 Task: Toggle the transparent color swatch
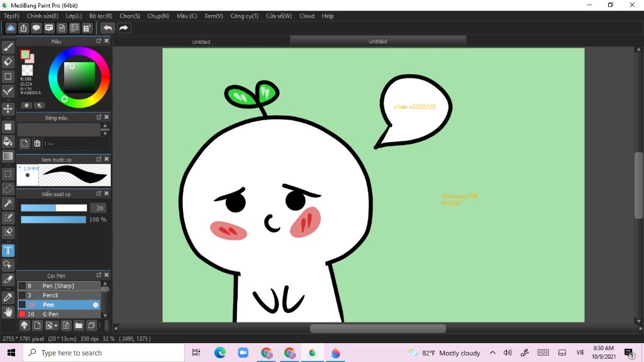click(27, 70)
